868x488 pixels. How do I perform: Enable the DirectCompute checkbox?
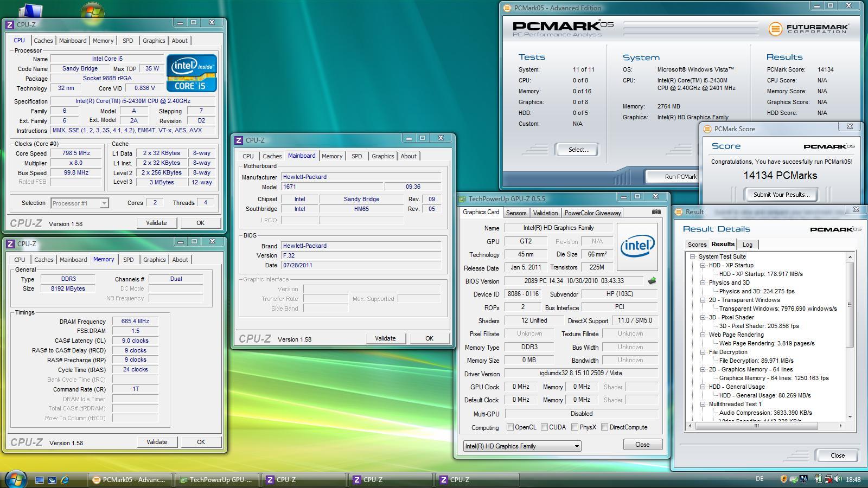click(x=604, y=427)
